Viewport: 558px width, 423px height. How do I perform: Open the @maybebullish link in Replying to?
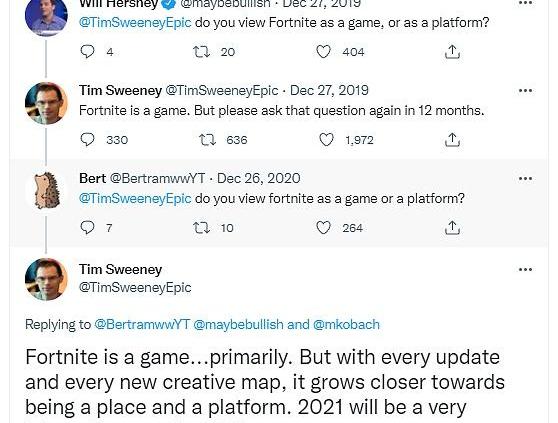click(x=238, y=324)
